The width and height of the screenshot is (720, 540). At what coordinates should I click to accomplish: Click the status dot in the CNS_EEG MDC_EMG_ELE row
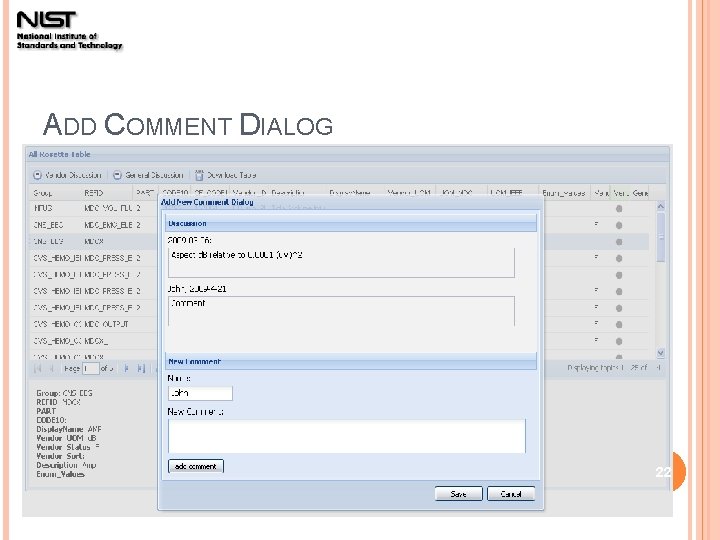[619, 225]
